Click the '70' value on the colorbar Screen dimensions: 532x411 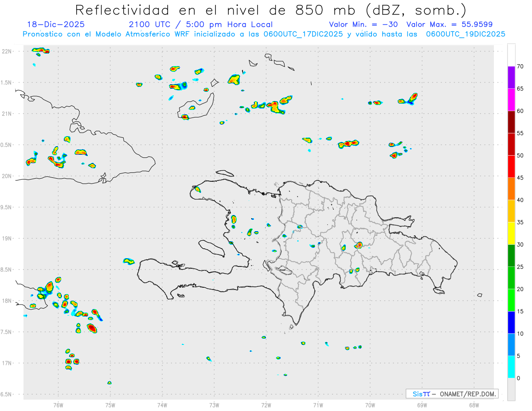(x=520, y=67)
